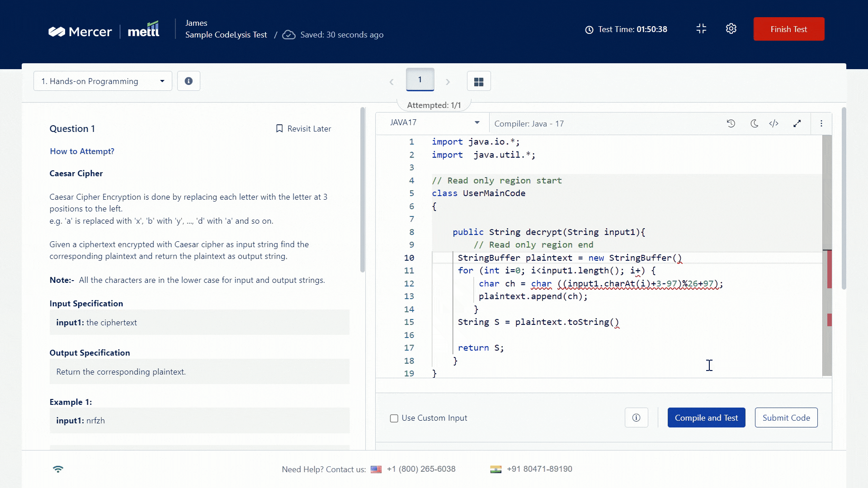Screen dimensions: 868x488
Task: Click the section info icon
Action: coord(189,81)
